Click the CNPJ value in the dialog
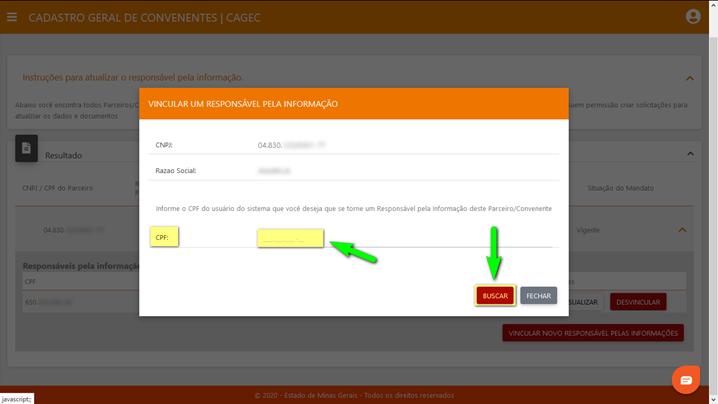The image size is (718, 404). click(x=291, y=146)
